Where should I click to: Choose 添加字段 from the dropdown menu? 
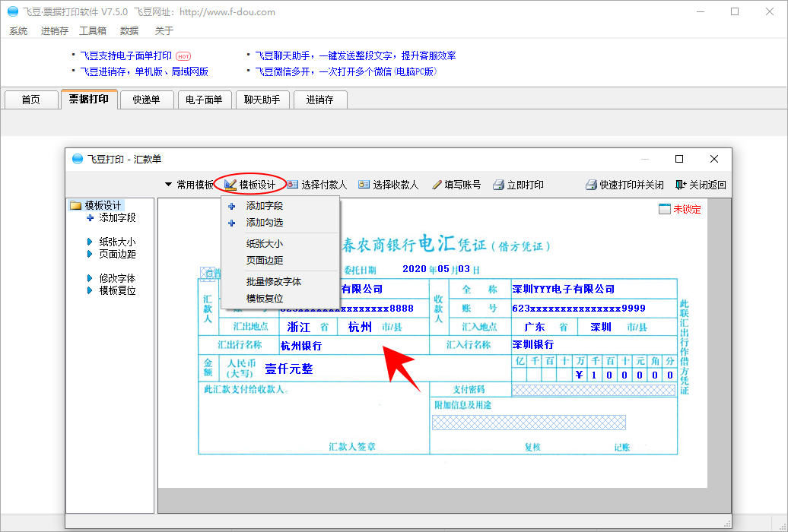coord(281,206)
